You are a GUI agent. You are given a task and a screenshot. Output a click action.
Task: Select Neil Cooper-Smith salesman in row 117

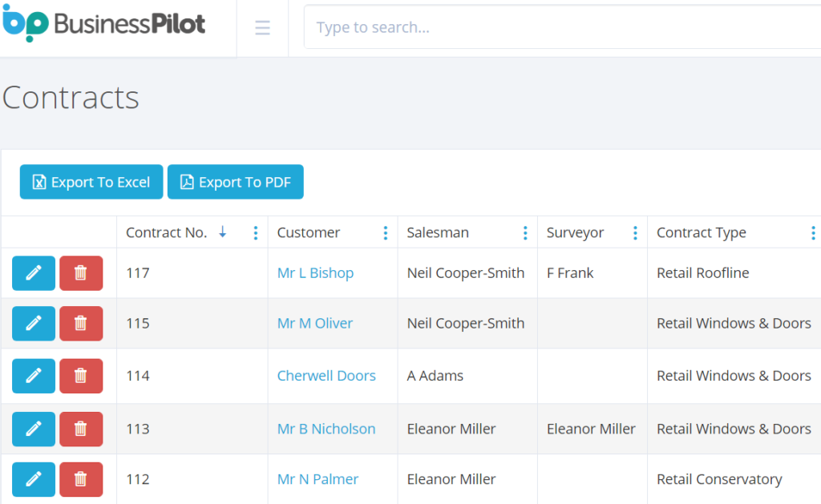(466, 272)
